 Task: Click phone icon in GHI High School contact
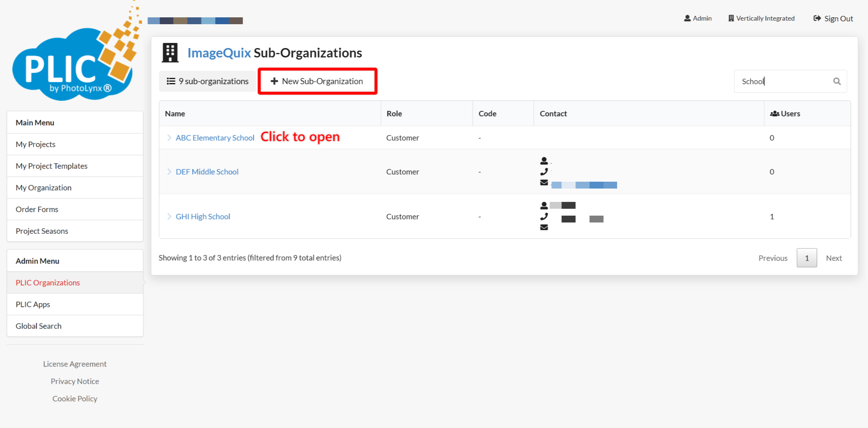coord(544,216)
